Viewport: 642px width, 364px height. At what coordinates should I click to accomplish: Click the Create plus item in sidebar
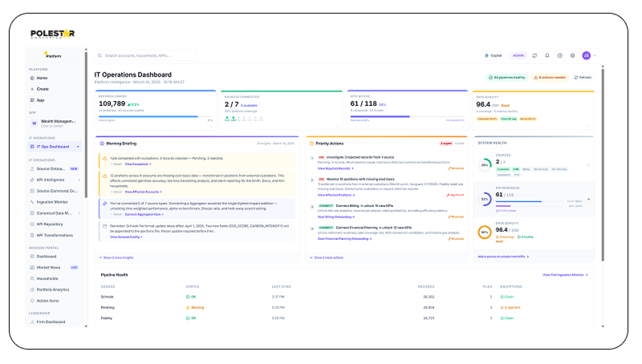point(39,89)
